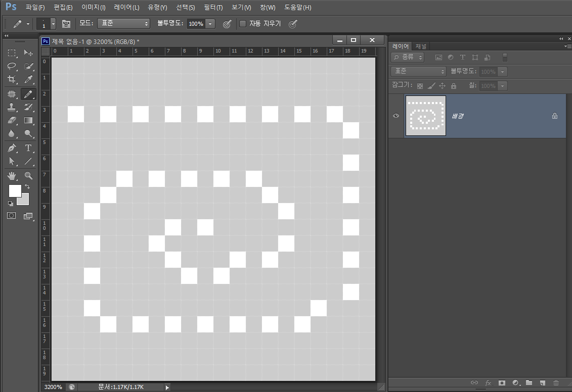Open the layer filter 종류 dropdown
This screenshot has height=392, width=572.
[408, 57]
